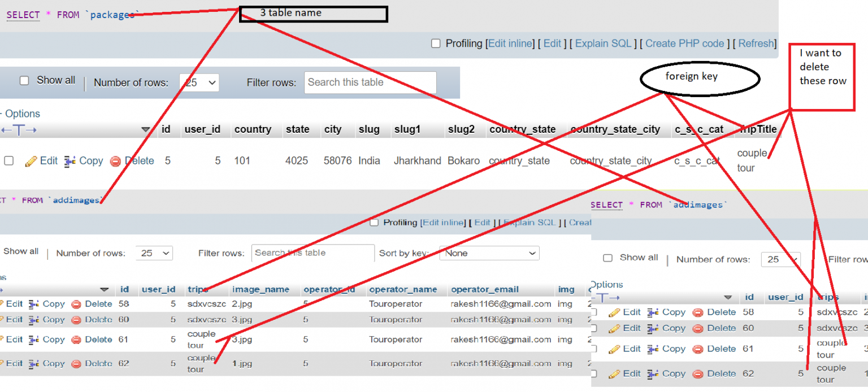868x392 pixels.
Task: Enable Profiling checkbox in addimages panel with Sort by key
Action: pos(374,223)
